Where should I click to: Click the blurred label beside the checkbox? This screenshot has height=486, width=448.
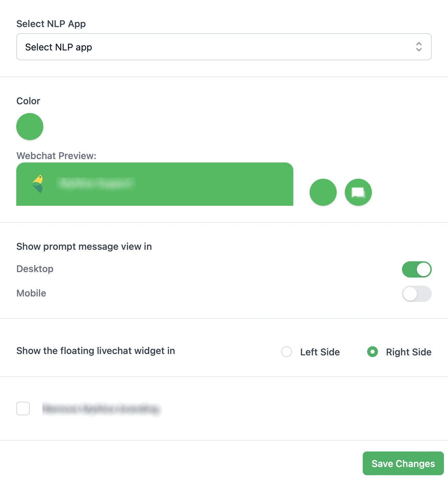(101, 409)
